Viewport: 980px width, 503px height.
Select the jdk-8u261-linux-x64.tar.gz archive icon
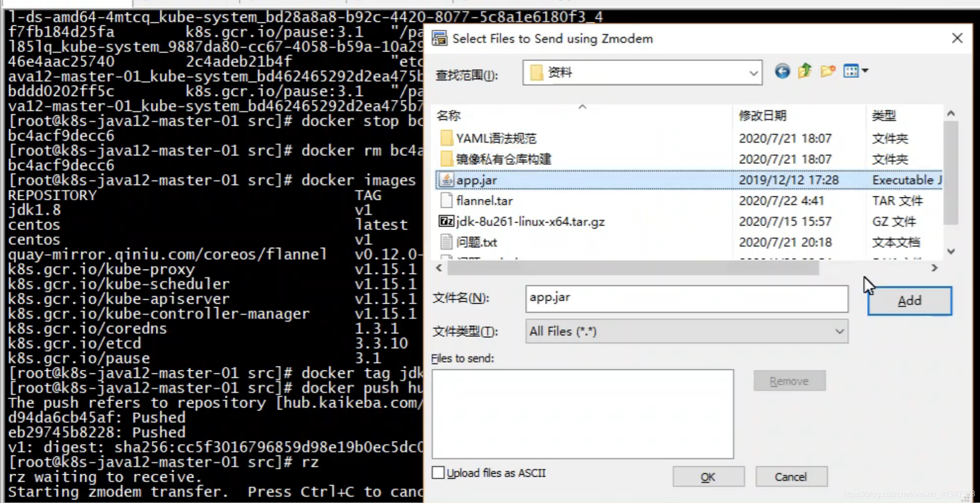pos(446,221)
